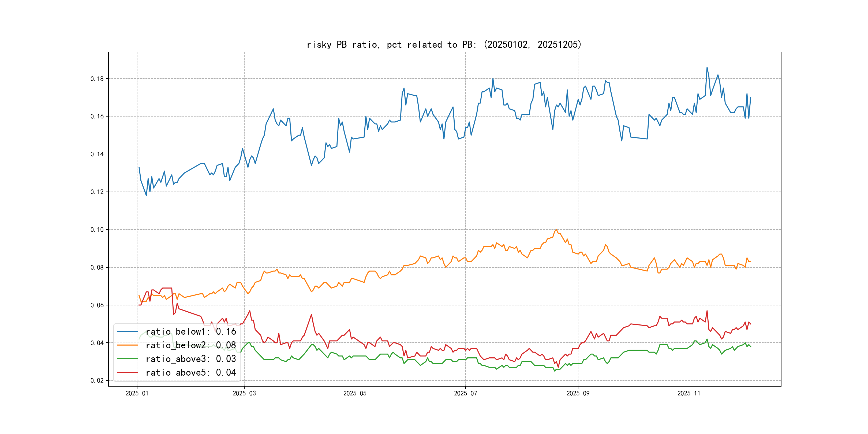Click the blue ratio_below1 legend line swatch
The height and width of the screenshot is (434, 868).
tap(127, 332)
